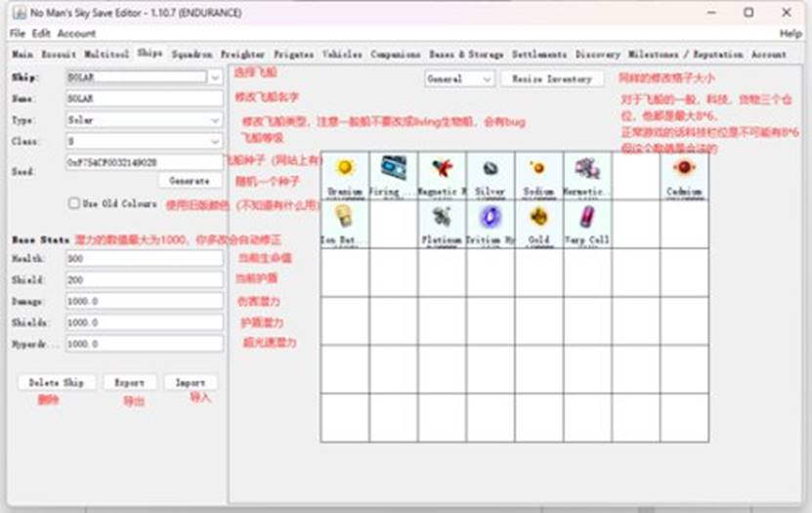Click the Delete Ship button
This screenshot has width=812, height=513.
pos(57,382)
